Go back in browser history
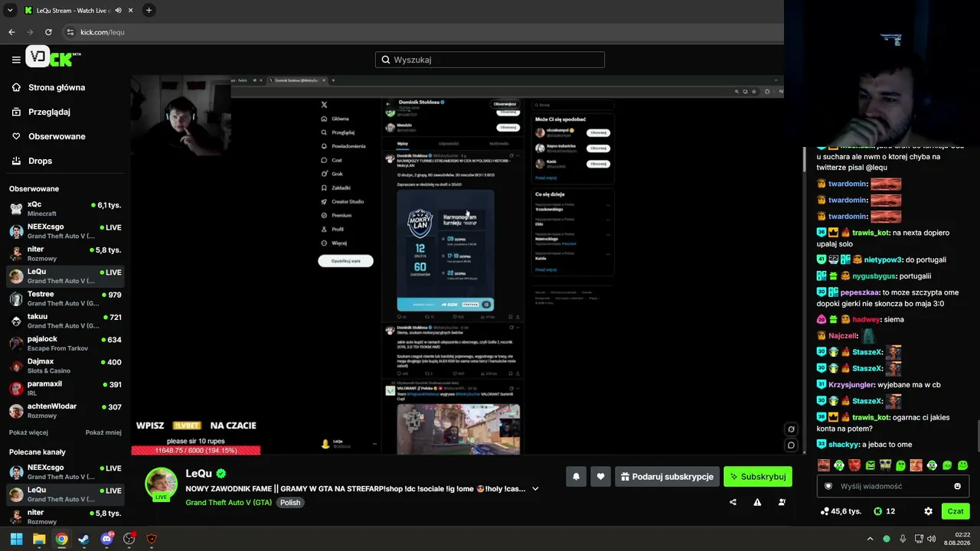The width and height of the screenshot is (980, 551). point(11,32)
